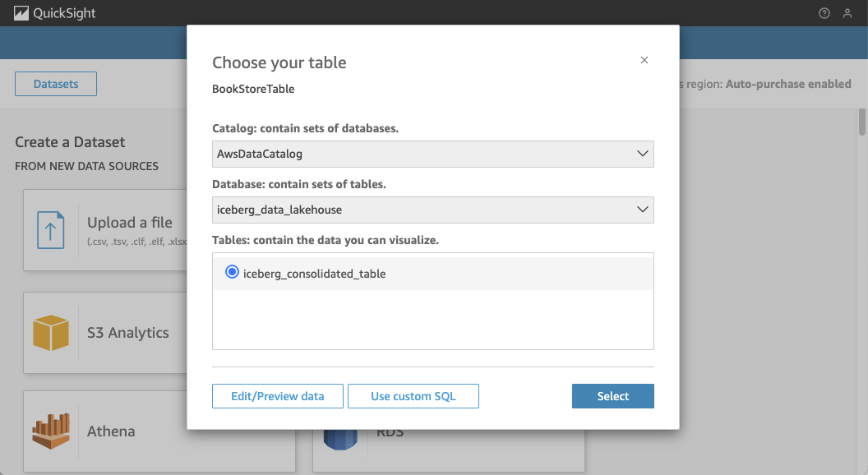This screenshot has height=475, width=868.
Task: Click the Edit/Preview data button
Action: 277,396
